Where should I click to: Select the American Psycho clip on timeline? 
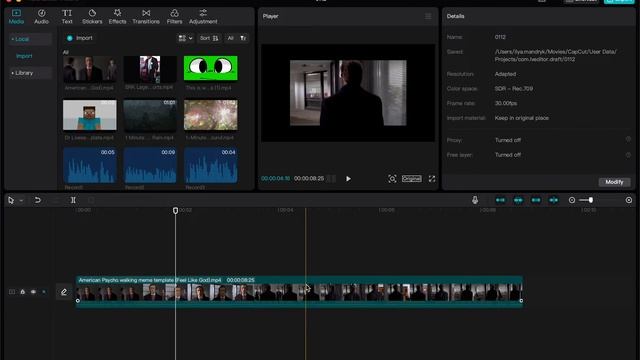point(299,292)
